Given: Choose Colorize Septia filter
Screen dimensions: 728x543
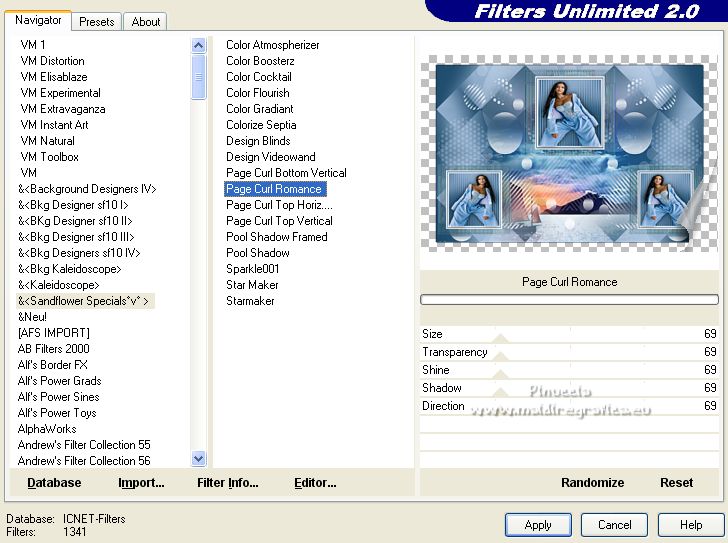Looking at the screenshot, I should [261, 125].
